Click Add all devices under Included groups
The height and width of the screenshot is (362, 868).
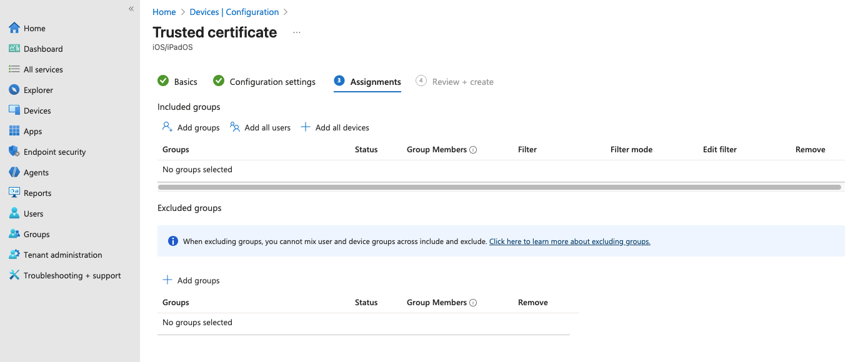(342, 127)
